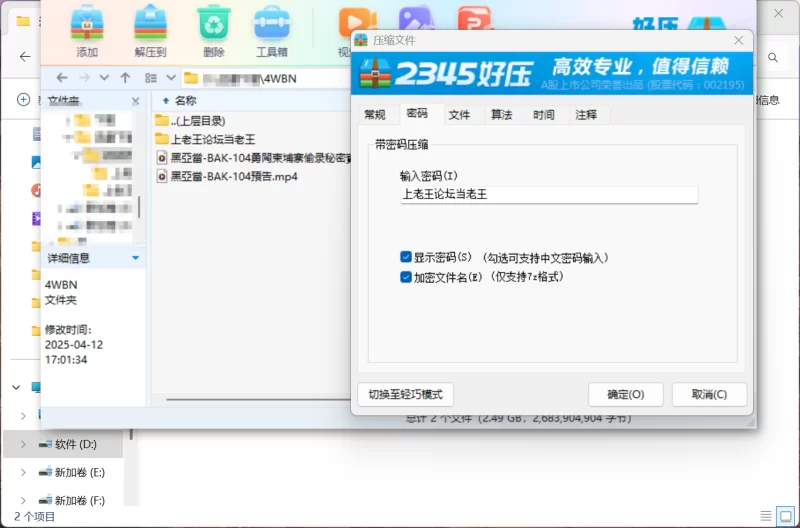Switch to the 常规 tab

point(374,115)
